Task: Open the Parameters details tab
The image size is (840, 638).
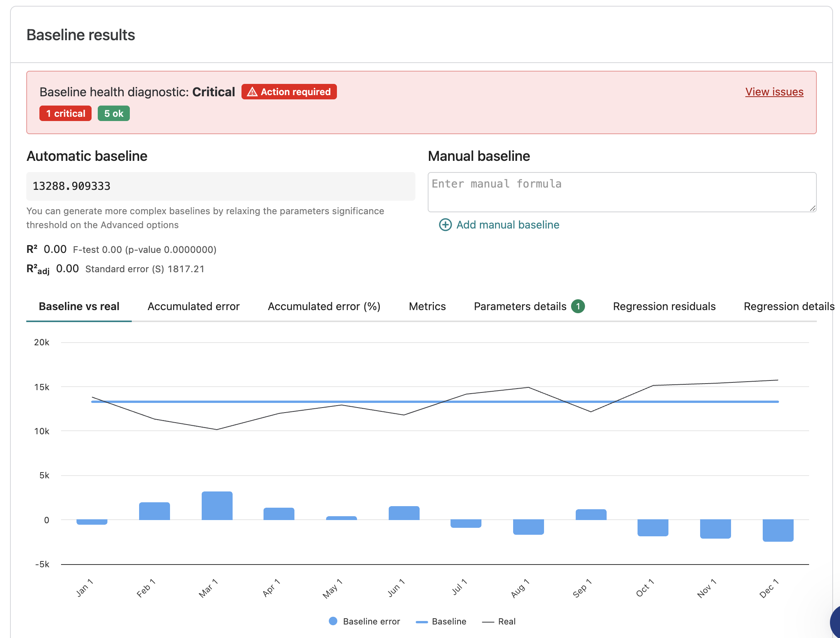Action: [x=520, y=306]
